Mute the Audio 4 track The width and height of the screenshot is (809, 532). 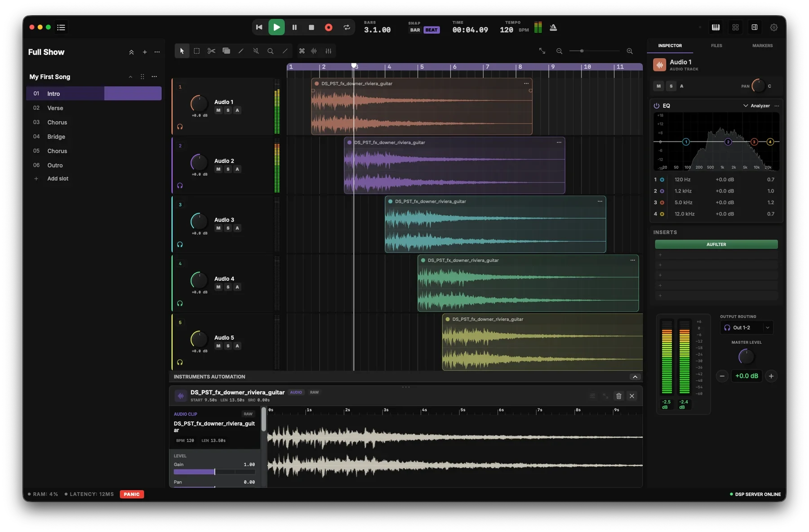218,287
